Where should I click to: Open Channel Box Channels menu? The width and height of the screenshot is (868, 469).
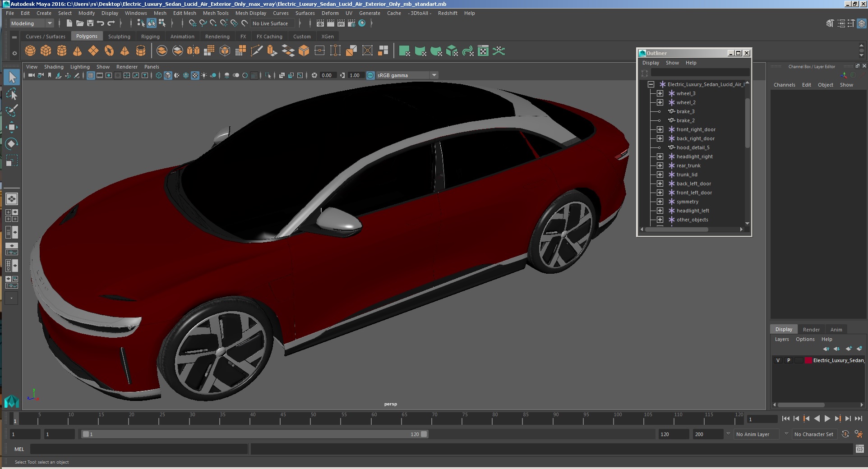[784, 85]
